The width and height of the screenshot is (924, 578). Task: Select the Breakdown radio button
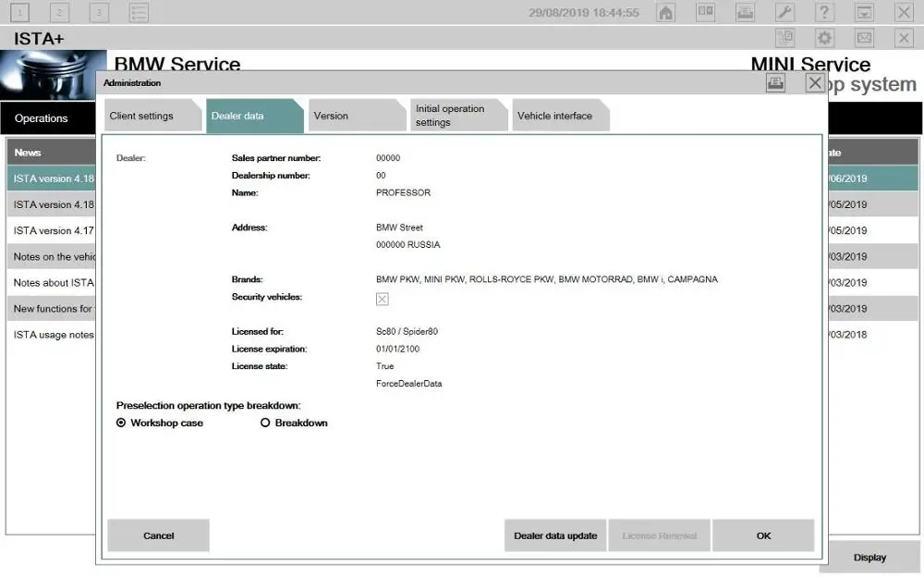[x=265, y=423]
